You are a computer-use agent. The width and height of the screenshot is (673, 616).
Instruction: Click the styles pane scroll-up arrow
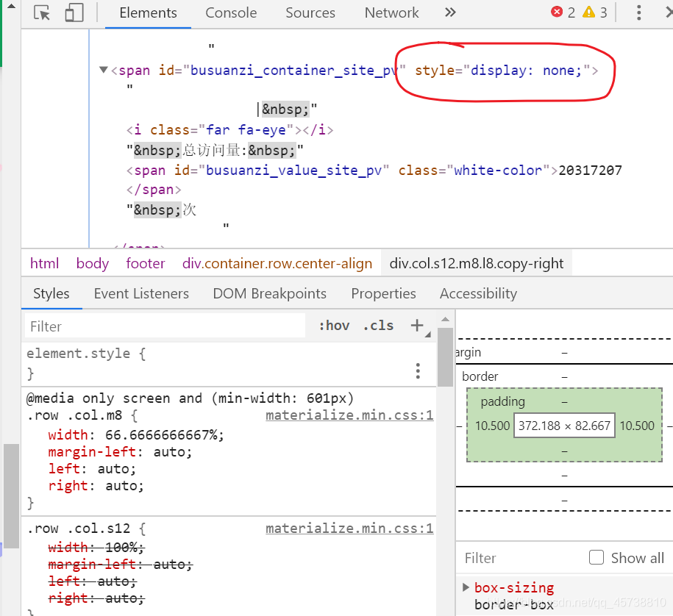click(x=446, y=319)
